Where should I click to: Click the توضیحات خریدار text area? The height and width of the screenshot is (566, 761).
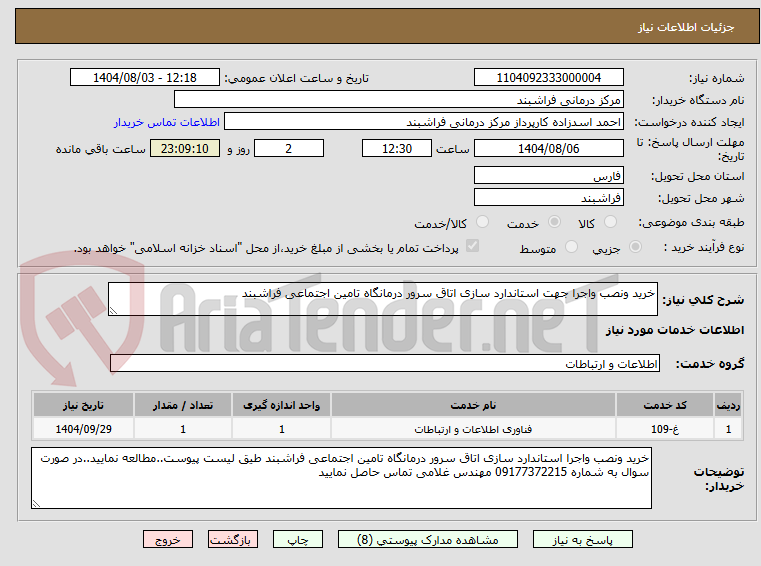(x=341, y=478)
